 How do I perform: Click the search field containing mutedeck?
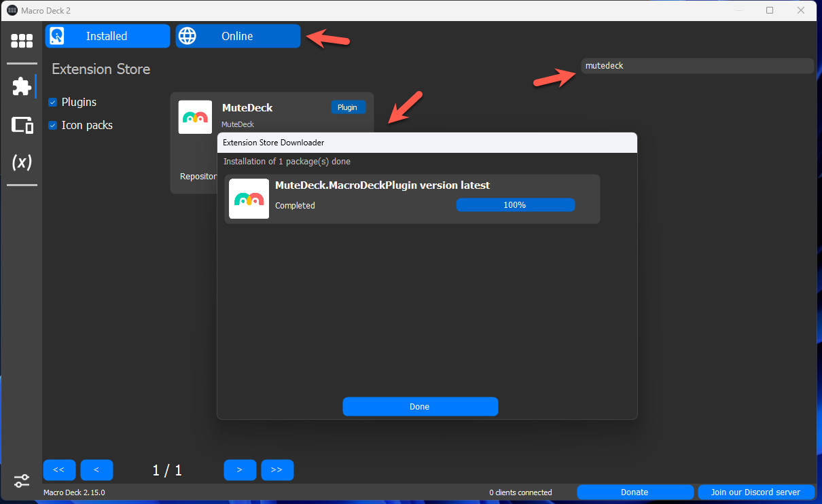(697, 66)
